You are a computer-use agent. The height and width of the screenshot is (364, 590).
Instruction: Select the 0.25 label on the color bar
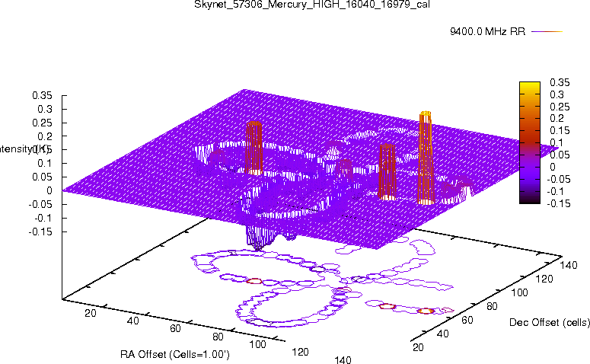(560, 107)
